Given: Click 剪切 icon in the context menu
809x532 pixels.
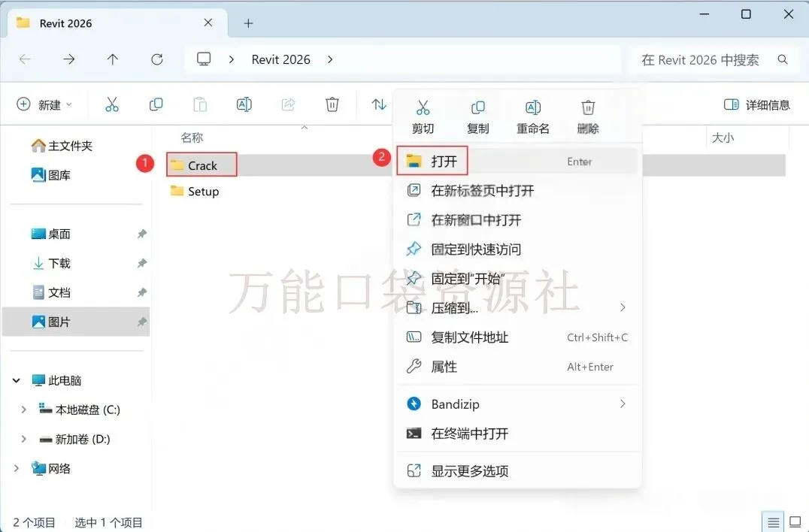Looking at the screenshot, I should (x=423, y=107).
